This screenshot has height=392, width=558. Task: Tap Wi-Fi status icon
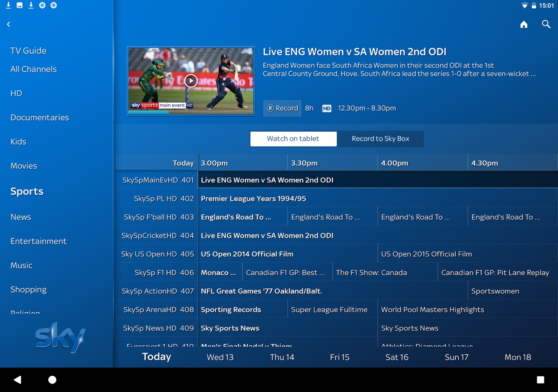[x=525, y=6]
